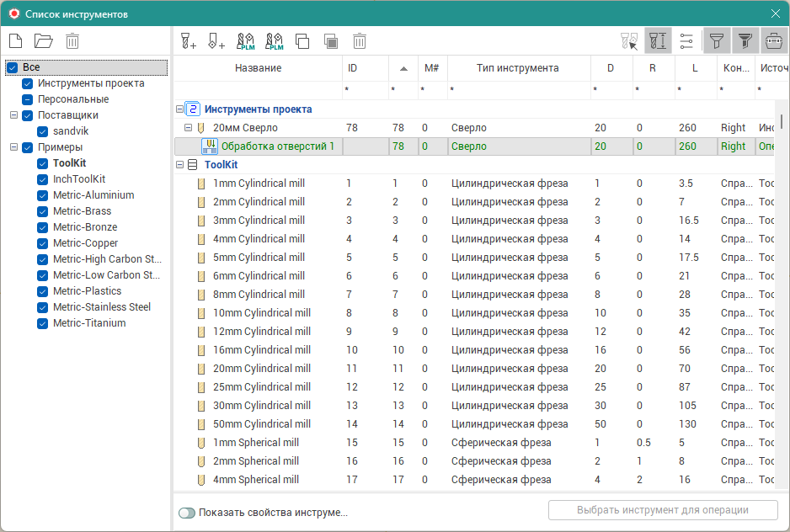Click the toolbox icon in the toolbar

(x=773, y=40)
